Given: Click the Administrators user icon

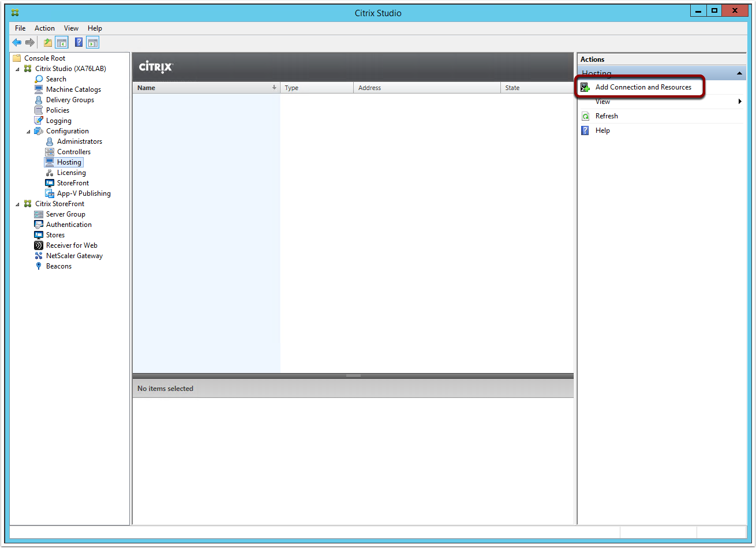Looking at the screenshot, I should (x=50, y=141).
